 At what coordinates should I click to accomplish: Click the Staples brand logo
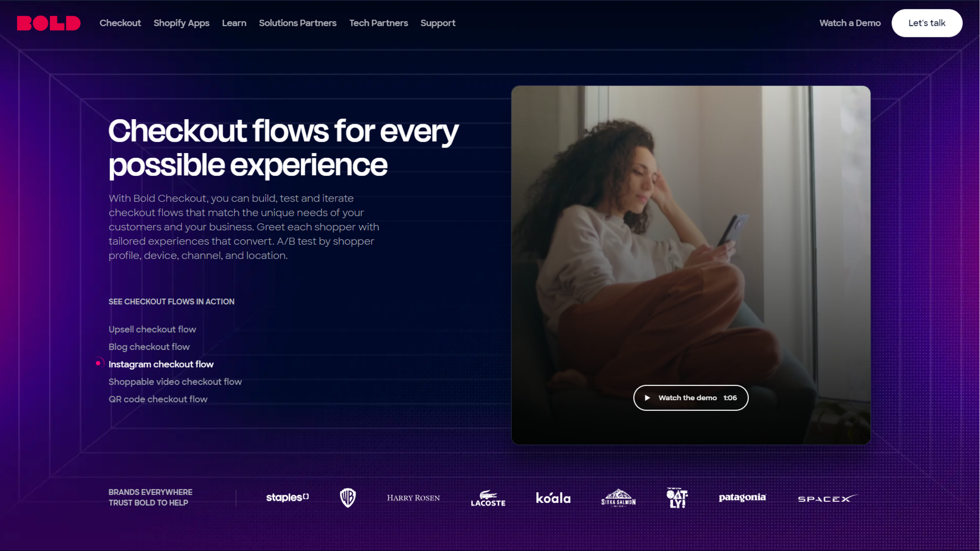point(288,497)
